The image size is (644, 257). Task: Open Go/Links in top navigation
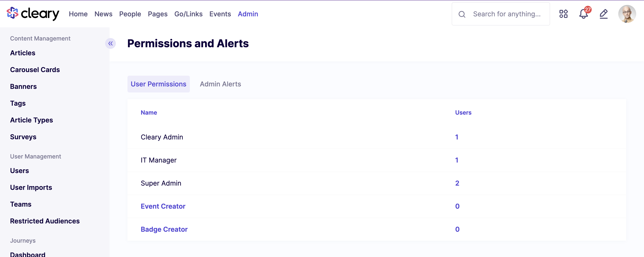[189, 14]
